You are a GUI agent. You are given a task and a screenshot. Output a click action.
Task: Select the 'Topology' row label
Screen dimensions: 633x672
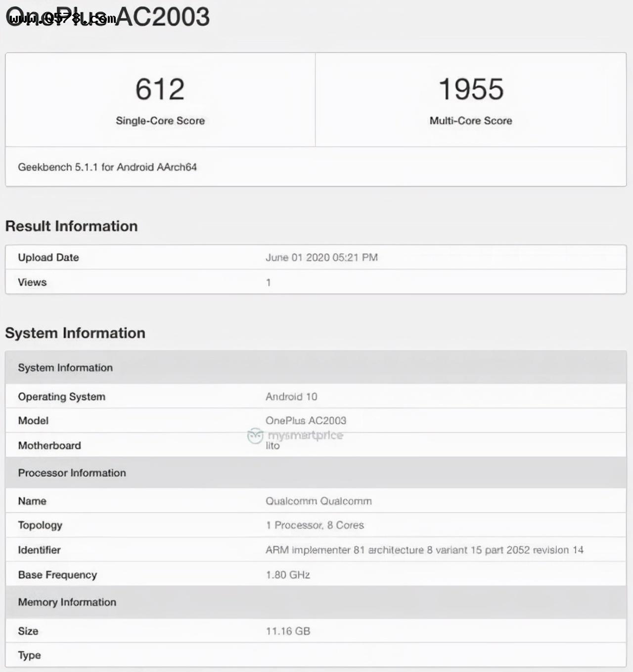(40, 526)
